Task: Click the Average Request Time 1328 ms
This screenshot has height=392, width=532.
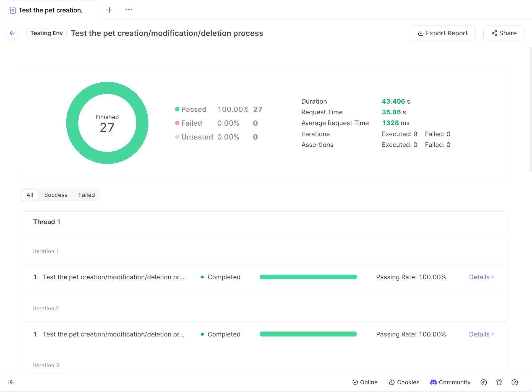Action: click(x=396, y=123)
